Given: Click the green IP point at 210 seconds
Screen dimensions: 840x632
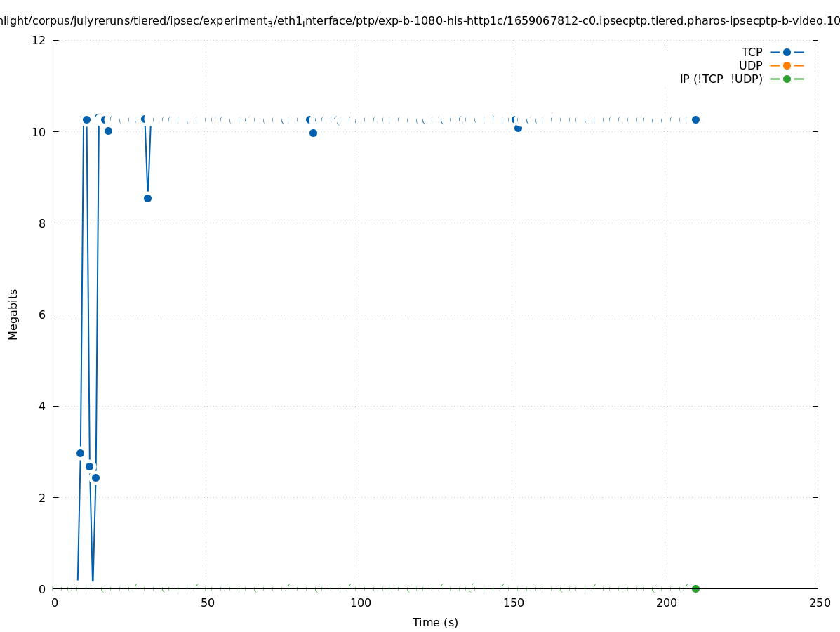Looking at the screenshot, I should [695, 588].
